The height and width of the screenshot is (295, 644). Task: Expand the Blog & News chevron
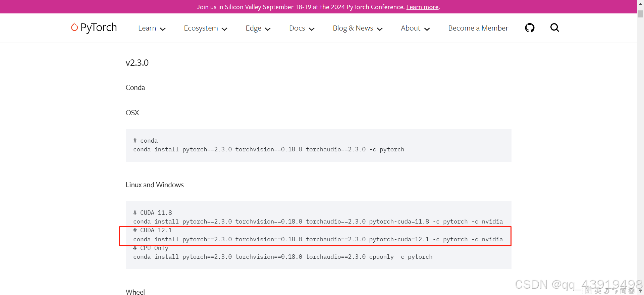point(380,29)
